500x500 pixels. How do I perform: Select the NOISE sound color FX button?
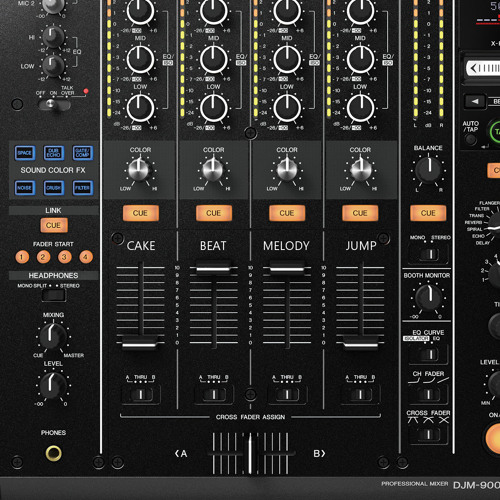(x=25, y=188)
